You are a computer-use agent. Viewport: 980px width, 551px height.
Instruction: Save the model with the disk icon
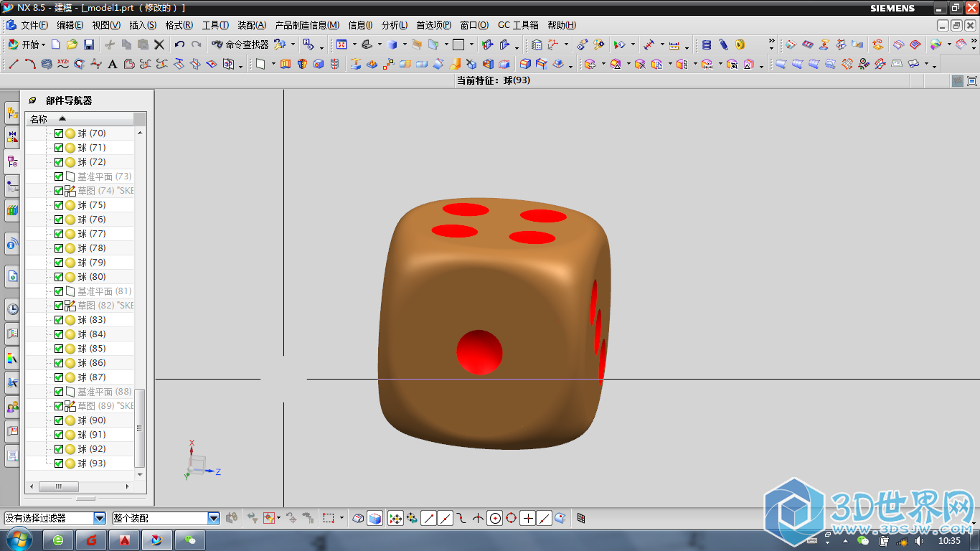tap(89, 44)
